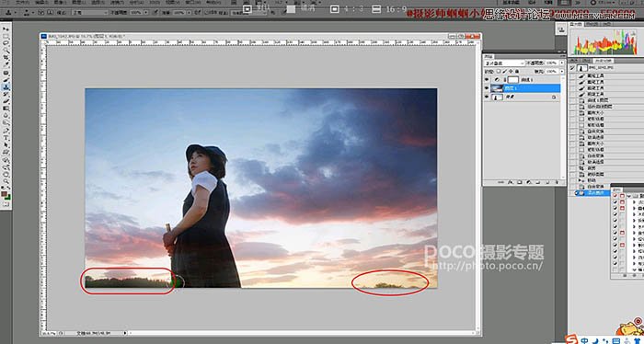This screenshot has height=344, width=644.
Task: Select the 3D Camera tool
Action: [x=7, y=167]
